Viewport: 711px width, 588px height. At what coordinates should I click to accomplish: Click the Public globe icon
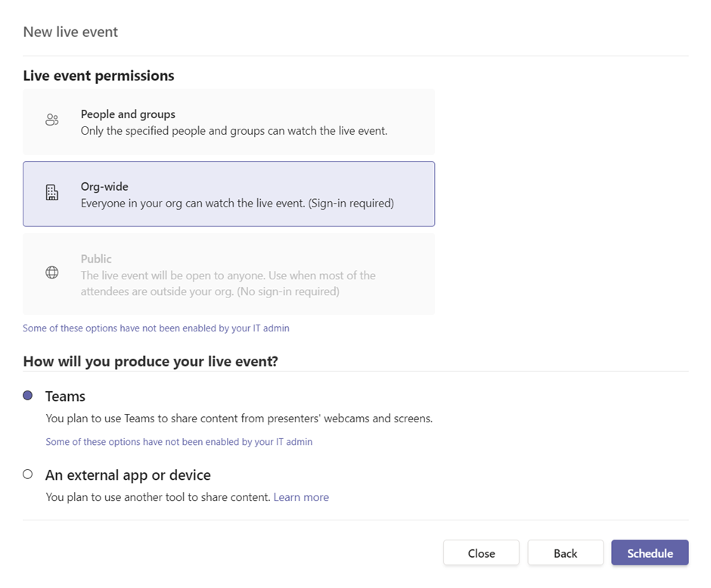pyautogui.click(x=52, y=272)
